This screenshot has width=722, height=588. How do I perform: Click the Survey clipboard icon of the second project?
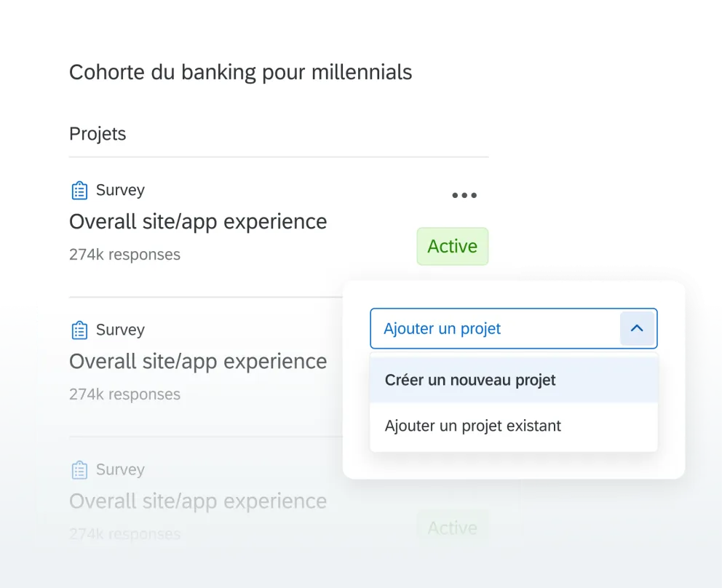point(79,329)
